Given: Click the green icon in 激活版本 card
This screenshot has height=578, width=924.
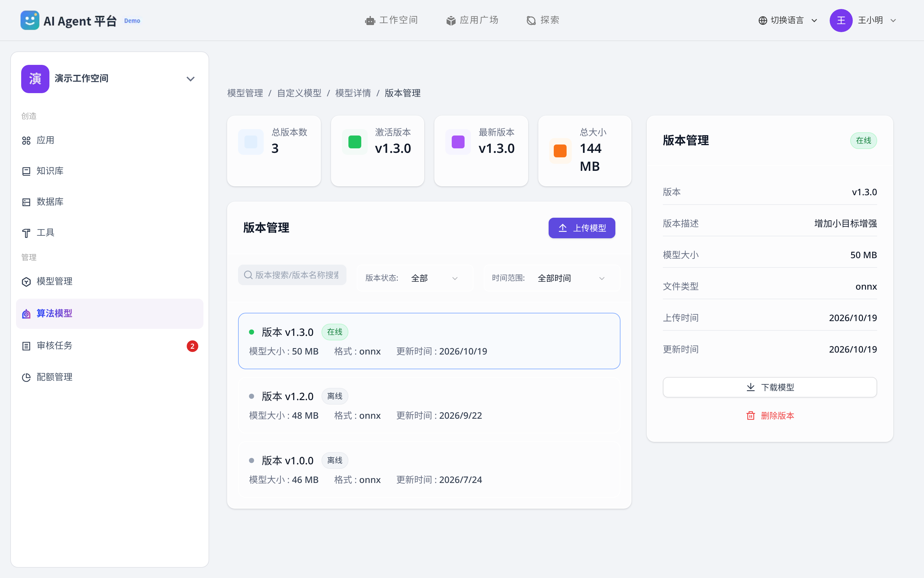Looking at the screenshot, I should click(355, 142).
